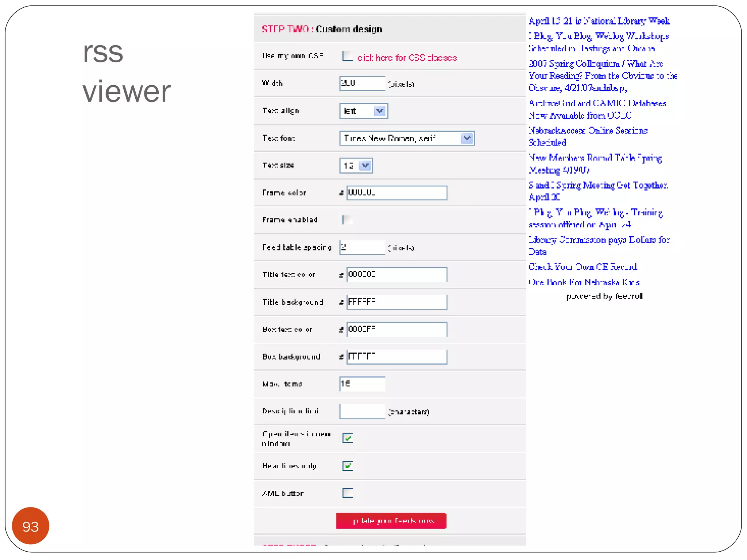Image resolution: width=747 pixels, height=560 pixels.
Task: Open S and I Spring Meeting link
Action: 598,191
